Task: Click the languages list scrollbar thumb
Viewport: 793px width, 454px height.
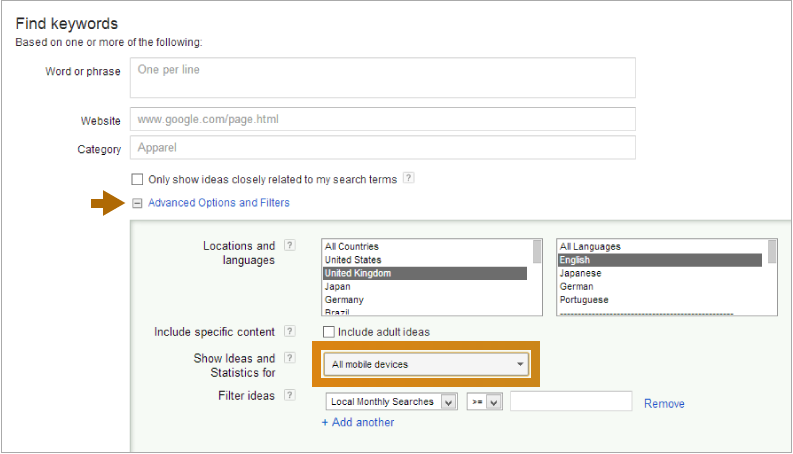Action: [x=772, y=251]
